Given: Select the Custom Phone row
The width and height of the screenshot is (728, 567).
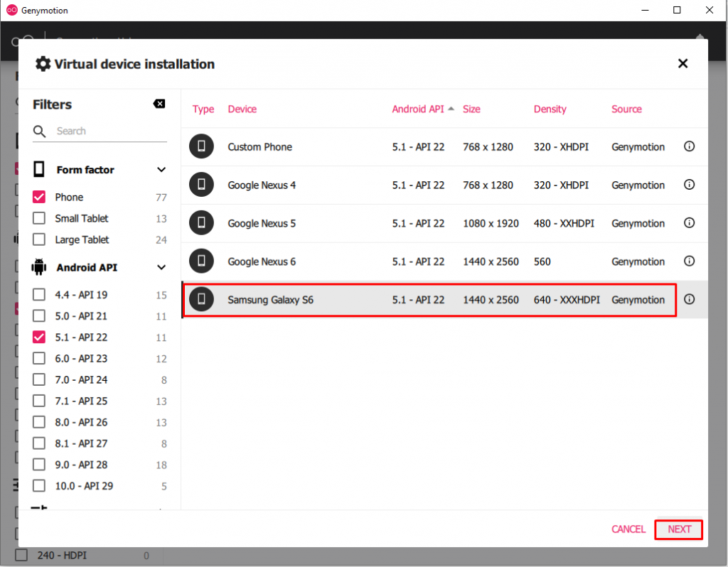Looking at the screenshot, I should [x=444, y=146].
